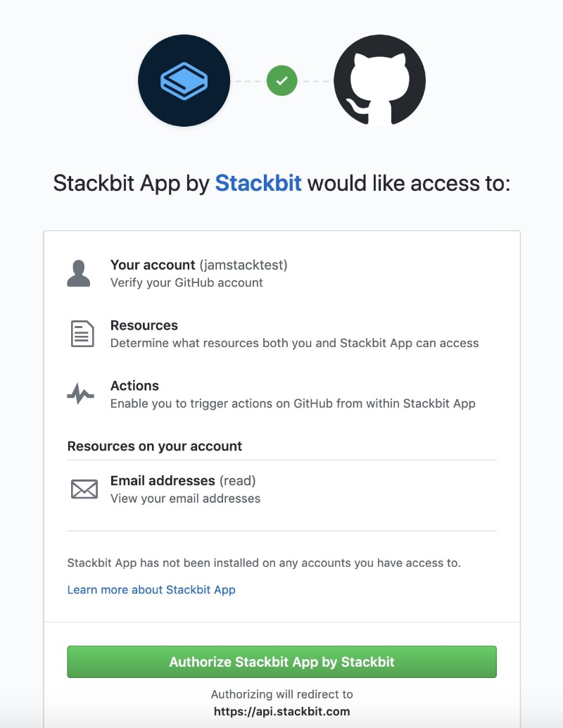Click the green checkmark connection icon
Viewport: 563px width, 728px height.
pos(281,80)
